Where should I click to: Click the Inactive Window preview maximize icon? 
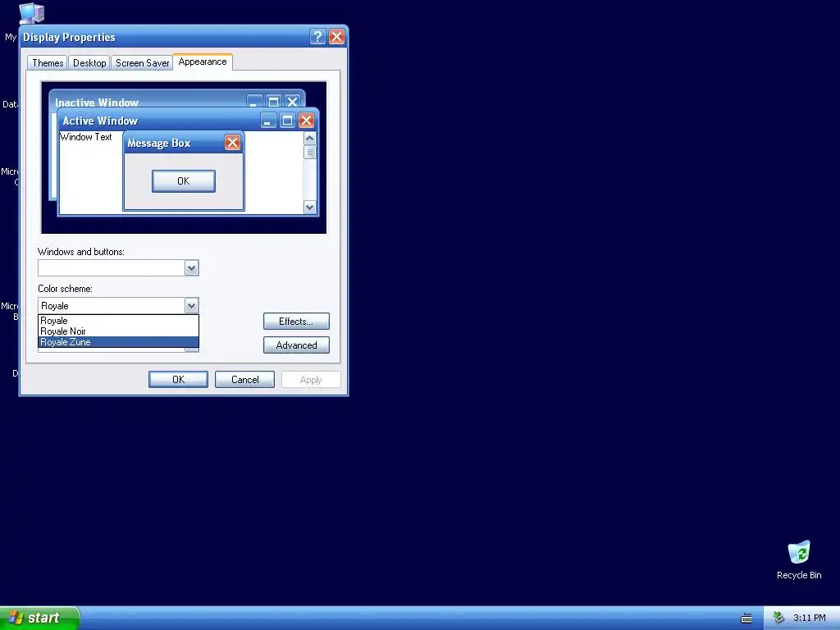[273, 101]
